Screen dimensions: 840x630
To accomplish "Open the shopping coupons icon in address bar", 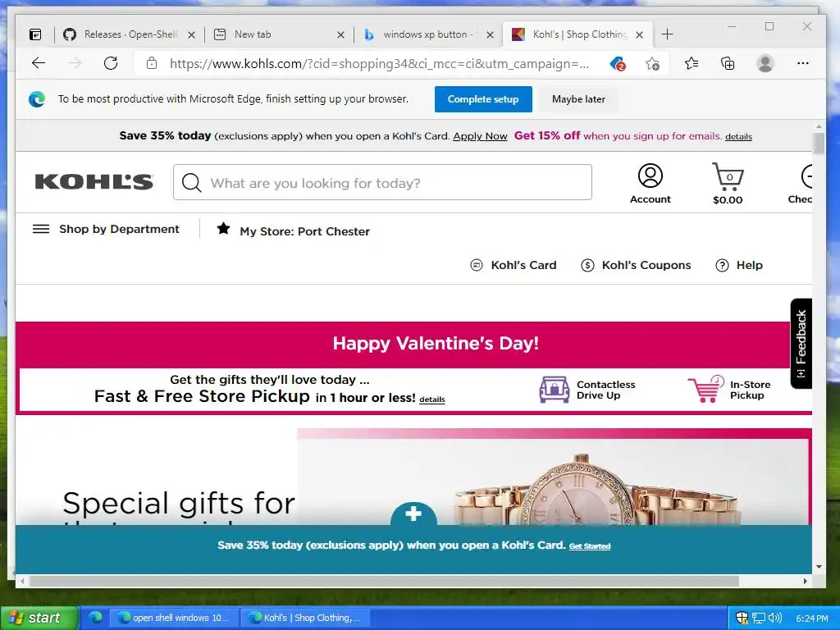I will [618, 64].
